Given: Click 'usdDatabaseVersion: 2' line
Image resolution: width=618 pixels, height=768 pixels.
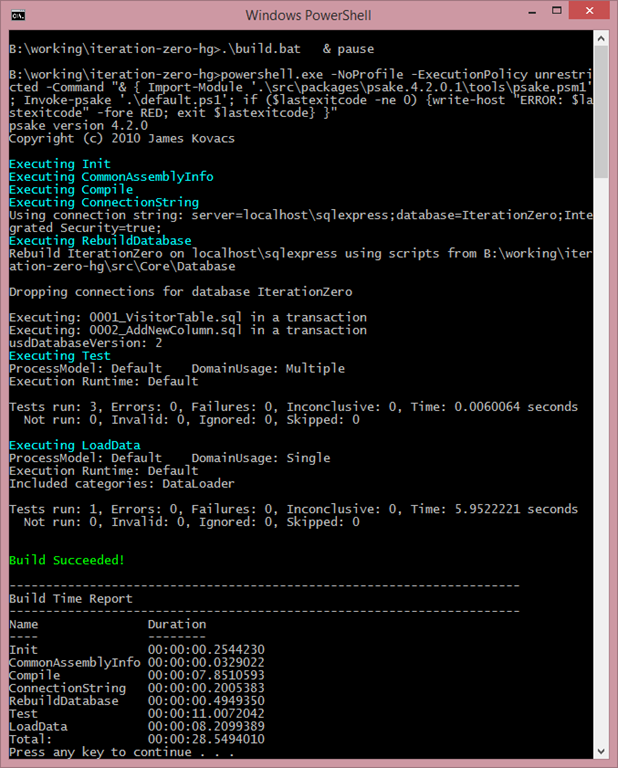Looking at the screenshot, I should [86, 343].
